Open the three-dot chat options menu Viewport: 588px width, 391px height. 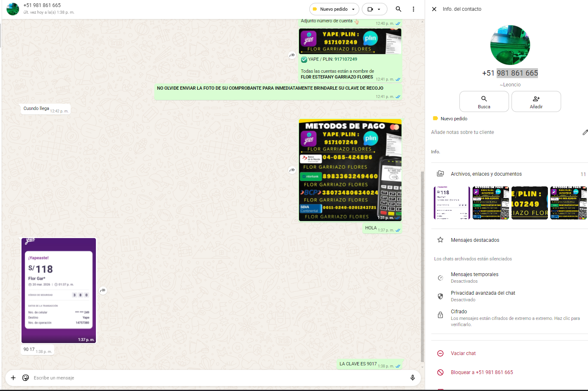(413, 9)
